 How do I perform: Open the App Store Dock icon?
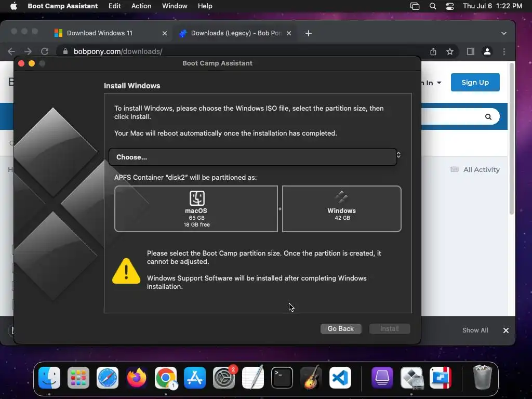coord(195,378)
